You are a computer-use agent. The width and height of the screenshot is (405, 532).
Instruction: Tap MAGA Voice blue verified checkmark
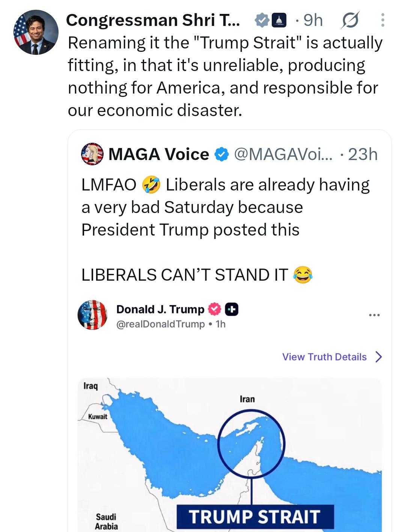pyautogui.click(x=222, y=154)
